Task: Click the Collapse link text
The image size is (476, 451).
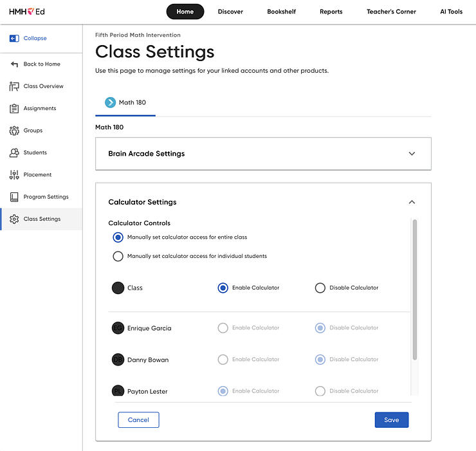Action: [35, 38]
